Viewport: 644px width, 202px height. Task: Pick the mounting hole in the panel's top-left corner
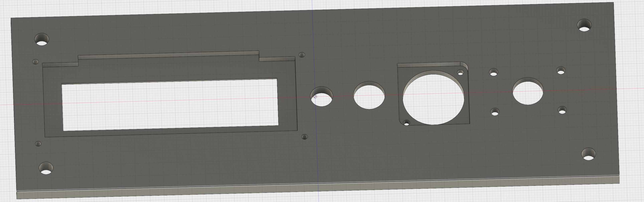pos(42,39)
